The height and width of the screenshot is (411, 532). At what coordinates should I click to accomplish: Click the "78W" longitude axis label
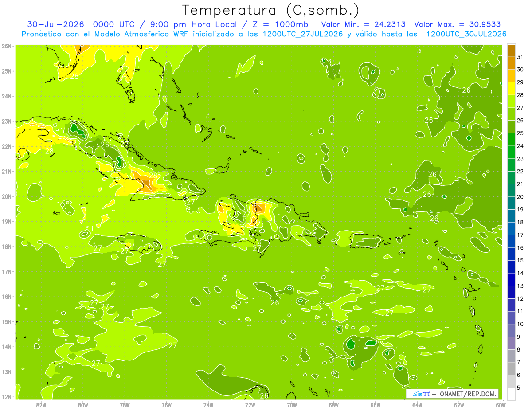[125, 405]
